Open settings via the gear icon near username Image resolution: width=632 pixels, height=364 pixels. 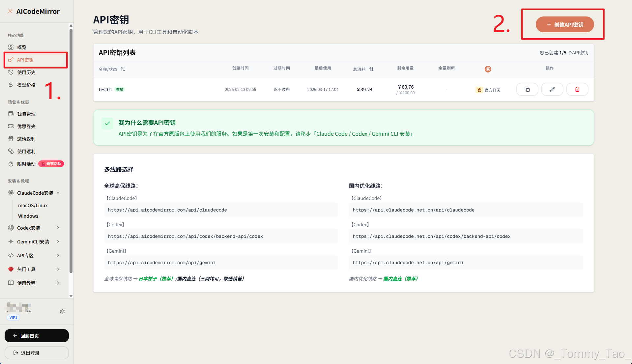point(62,311)
